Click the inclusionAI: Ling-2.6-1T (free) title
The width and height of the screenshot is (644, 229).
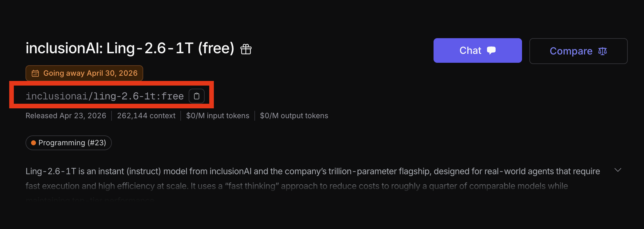click(x=130, y=48)
